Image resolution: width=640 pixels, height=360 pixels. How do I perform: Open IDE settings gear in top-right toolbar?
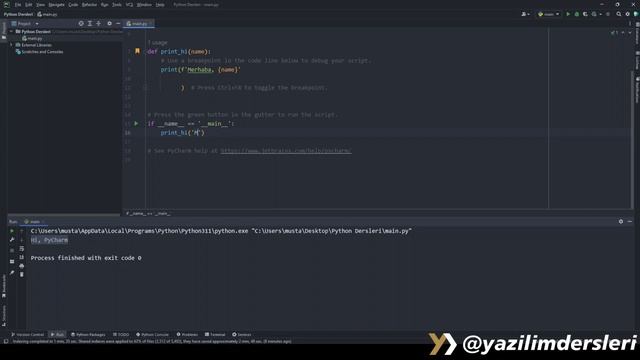[x=628, y=14]
